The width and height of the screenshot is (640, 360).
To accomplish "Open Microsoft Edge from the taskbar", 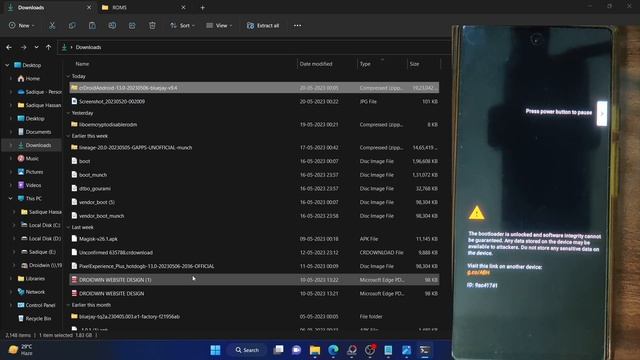I will click(x=333, y=350).
